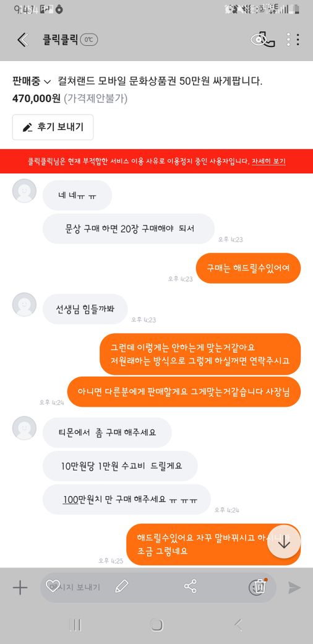Click the 후기 보내기 button
Viewport: 313px width, 644px height.
pyautogui.click(x=53, y=128)
